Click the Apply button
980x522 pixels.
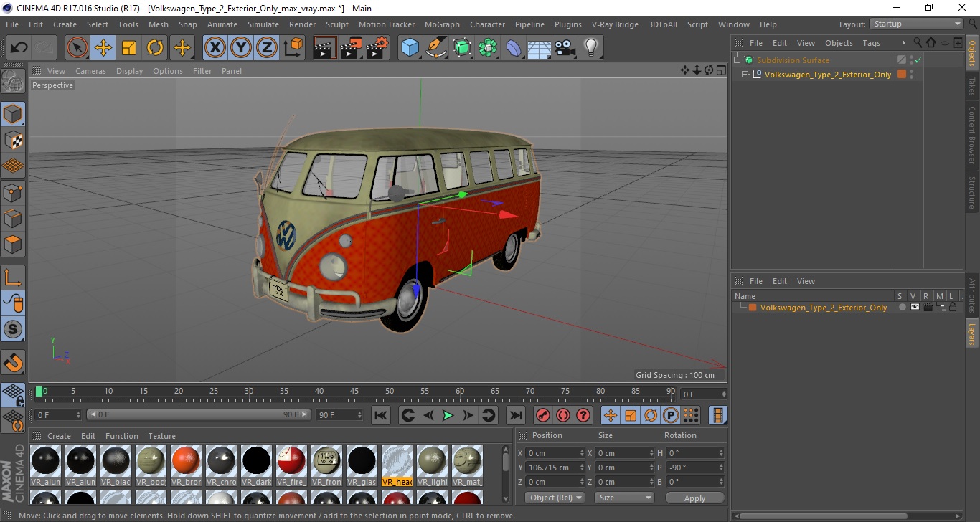(694, 498)
